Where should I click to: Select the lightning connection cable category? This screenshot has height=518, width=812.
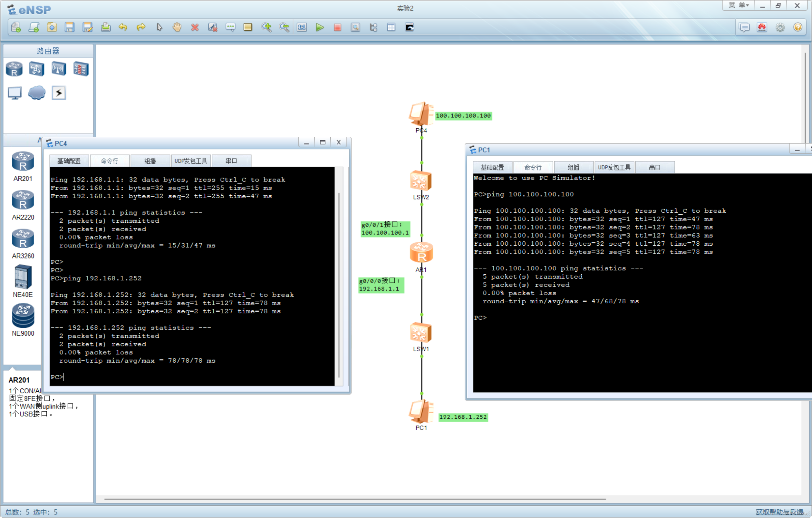click(59, 93)
